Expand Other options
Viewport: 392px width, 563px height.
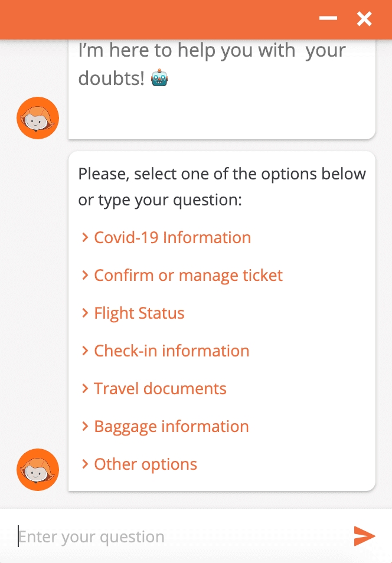[145, 464]
